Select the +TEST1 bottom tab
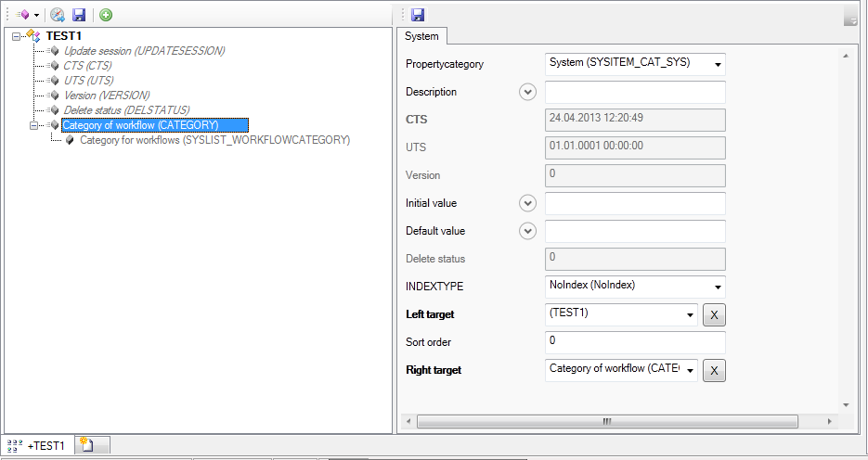 (37, 445)
